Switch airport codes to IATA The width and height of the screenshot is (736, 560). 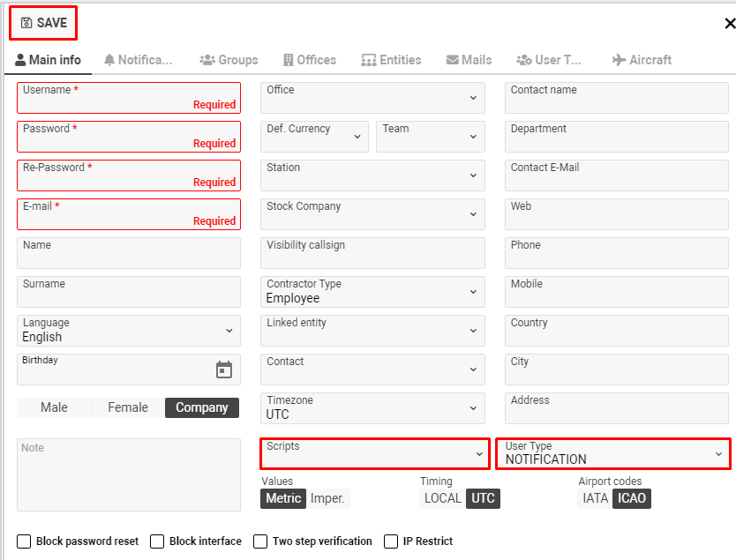coord(595,498)
